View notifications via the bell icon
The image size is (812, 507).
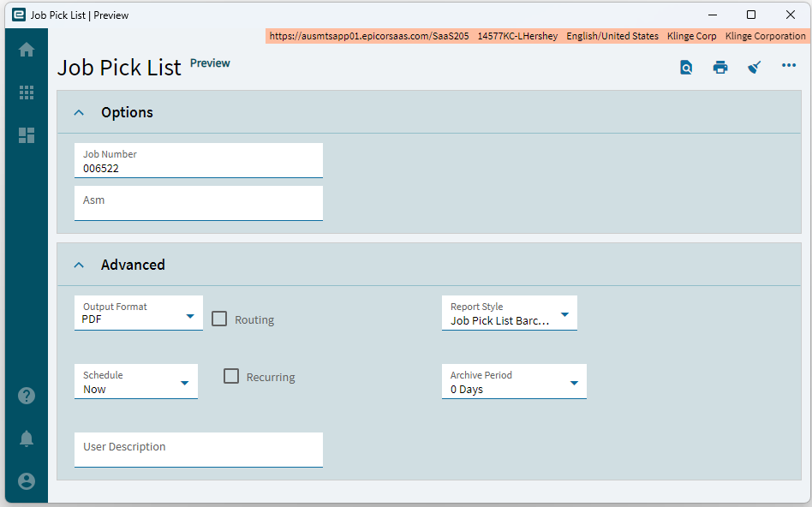tap(27, 438)
